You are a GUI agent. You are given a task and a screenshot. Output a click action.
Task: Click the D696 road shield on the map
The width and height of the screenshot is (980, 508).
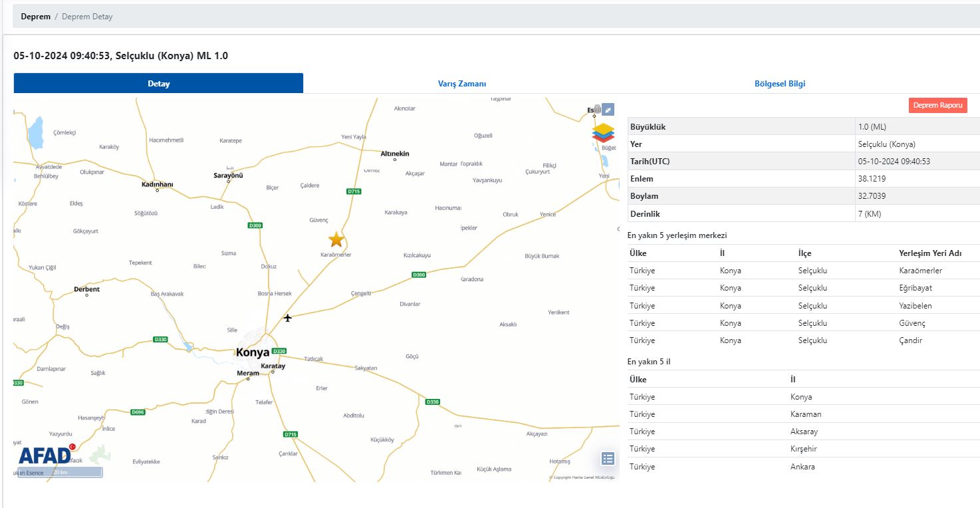138,412
